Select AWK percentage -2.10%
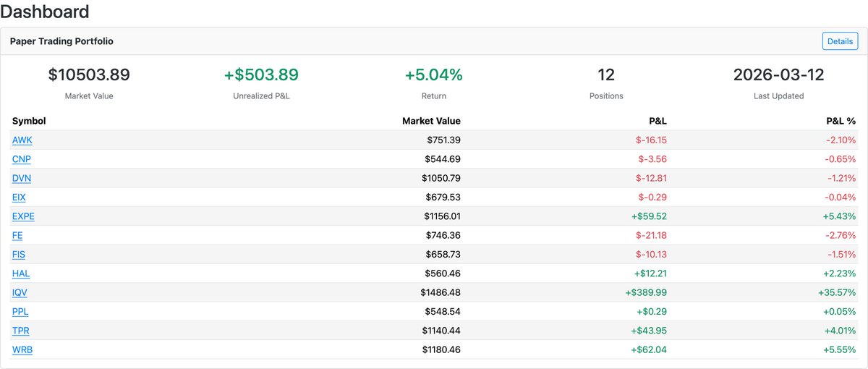The width and height of the screenshot is (868, 369). click(x=842, y=140)
